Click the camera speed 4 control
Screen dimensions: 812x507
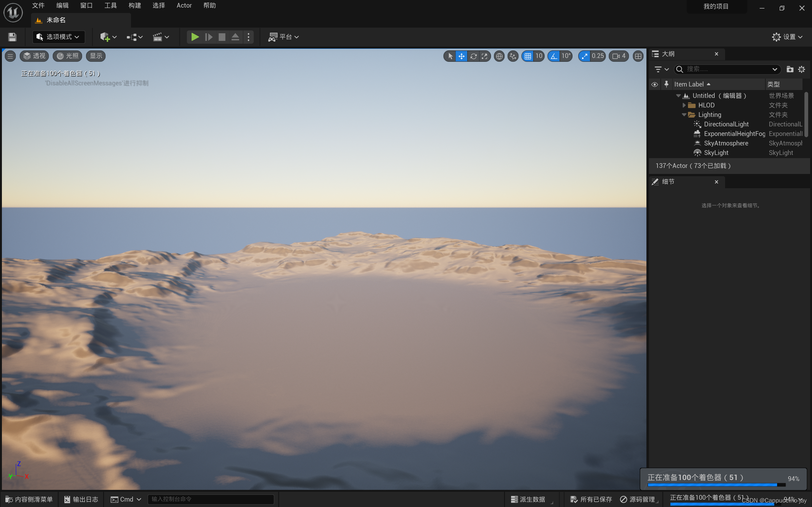(619, 56)
